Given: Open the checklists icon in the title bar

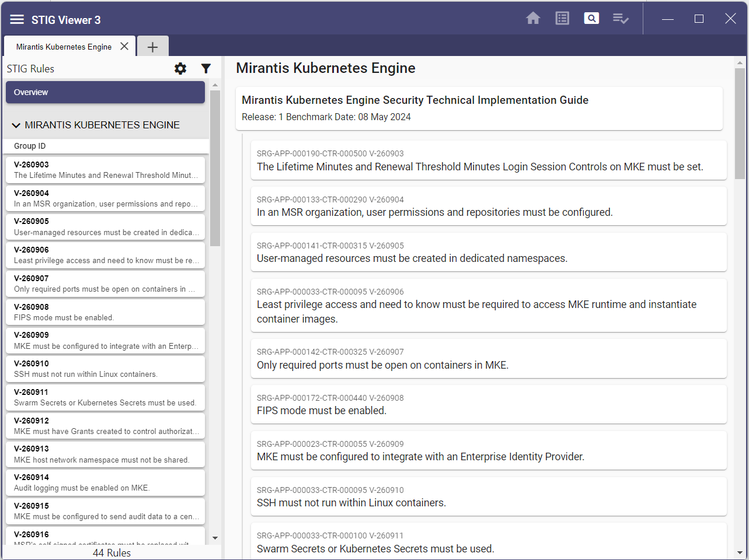Looking at the screenshot, I should tap(620, 18).
